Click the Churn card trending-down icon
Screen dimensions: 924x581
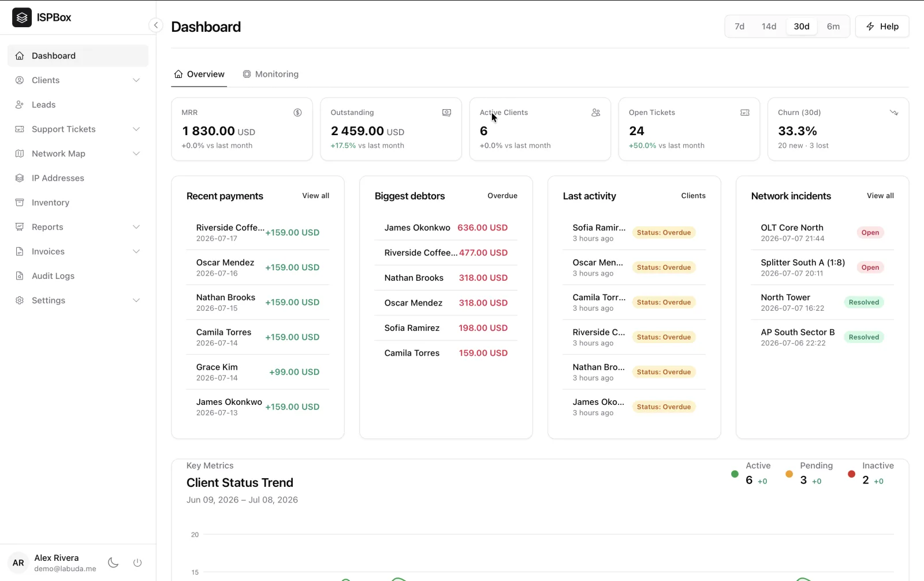tap(894, 113)
